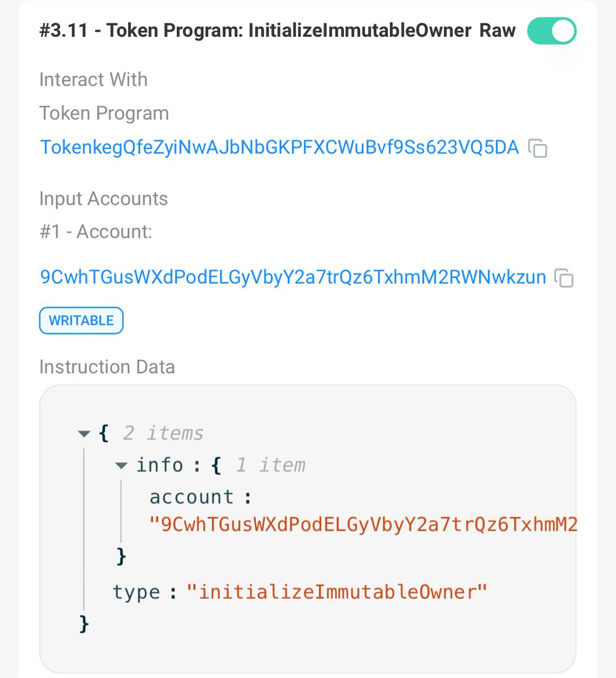The height and width of the screenshot is (678, 616).
Task: Copy the Token Program address
Action: click(x=538, y=149)
